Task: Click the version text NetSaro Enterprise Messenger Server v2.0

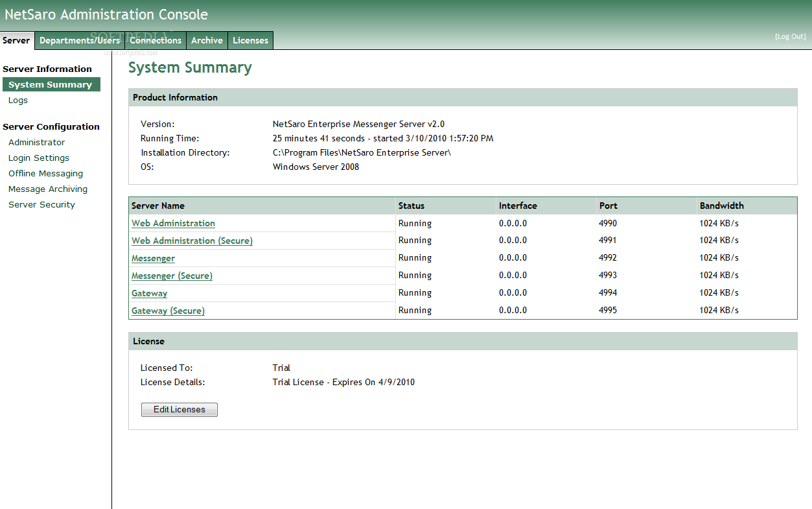Action: 358,124
